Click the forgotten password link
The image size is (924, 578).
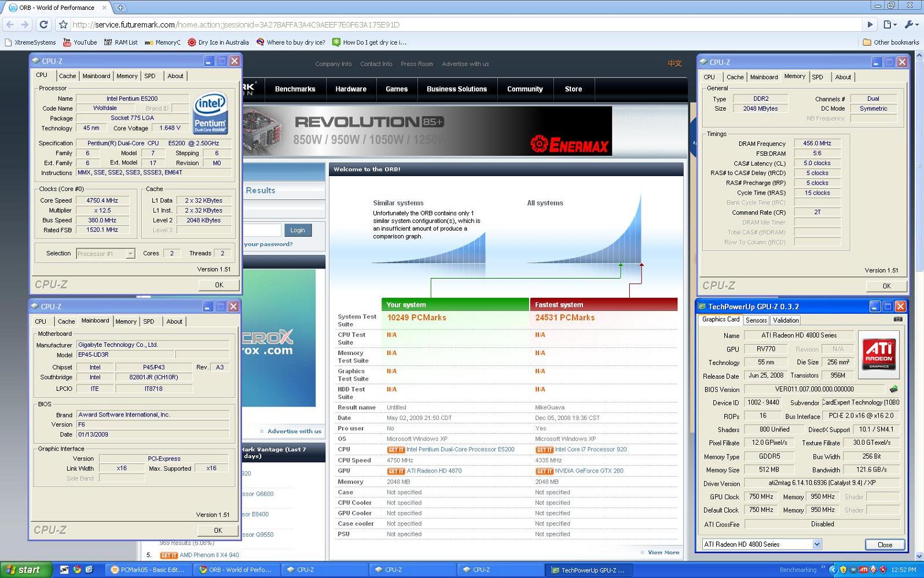coord(268,244)
